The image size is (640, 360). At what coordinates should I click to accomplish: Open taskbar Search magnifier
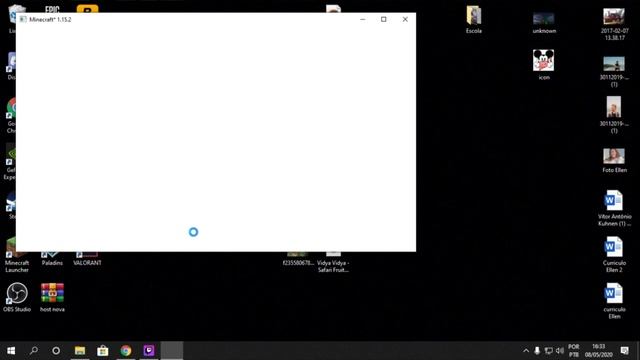pyautogui.click(x=34, y=351)
